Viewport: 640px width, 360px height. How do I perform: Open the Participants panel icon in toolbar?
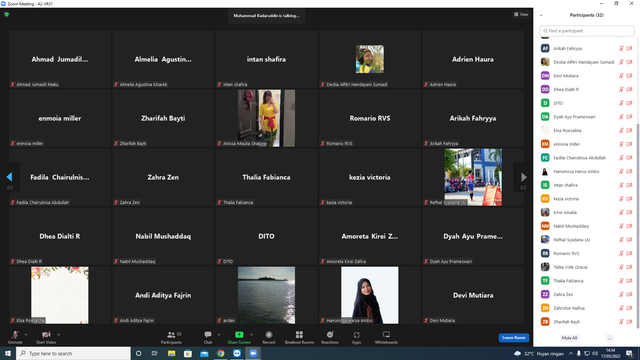(171, 335)
